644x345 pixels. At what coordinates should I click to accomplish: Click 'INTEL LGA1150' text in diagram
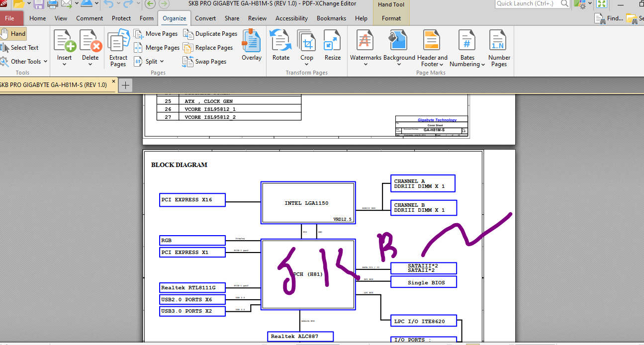tap(306, 203)
